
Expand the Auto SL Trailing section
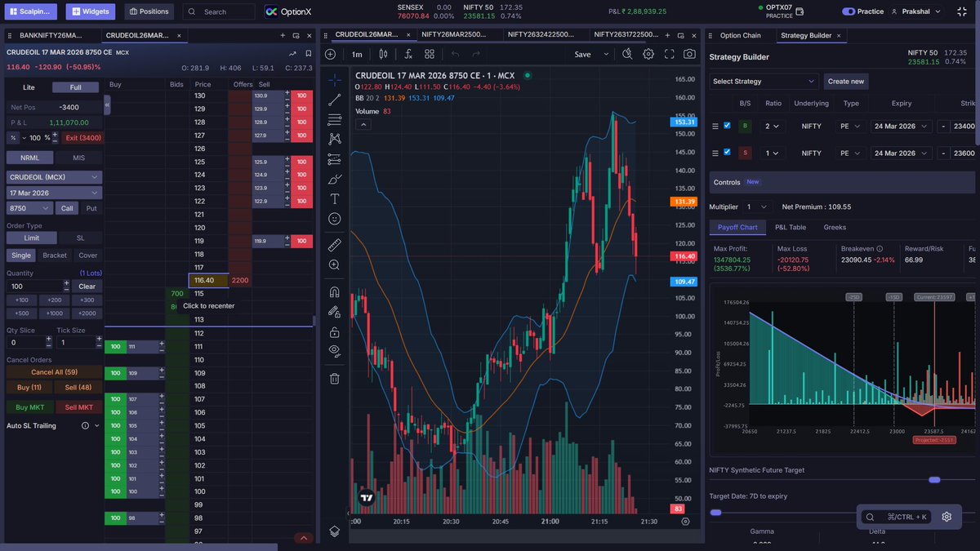point(96,425)
